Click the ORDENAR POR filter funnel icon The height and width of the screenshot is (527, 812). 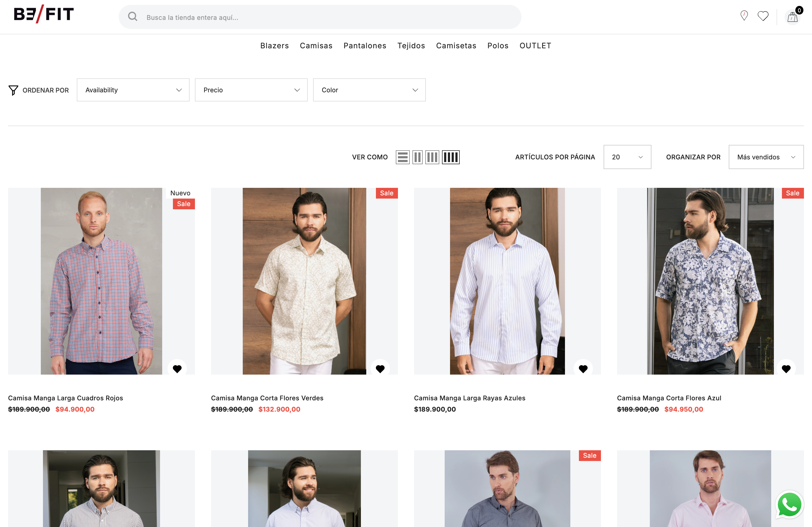point(13,90)
